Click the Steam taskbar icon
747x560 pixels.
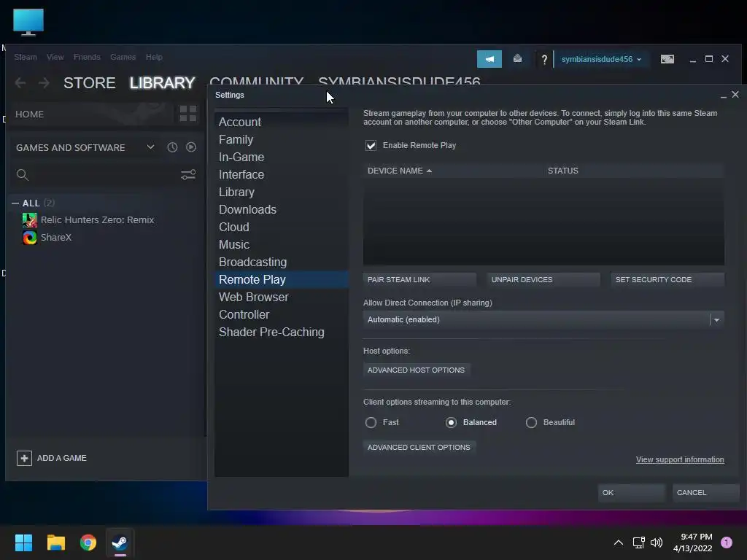pos(120,542)
